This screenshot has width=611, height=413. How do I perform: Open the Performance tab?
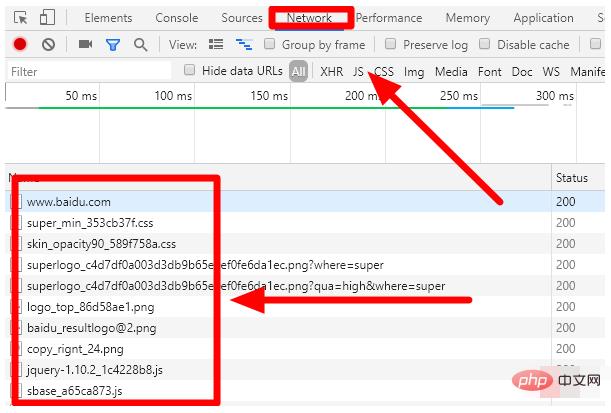tap(389, 18)
